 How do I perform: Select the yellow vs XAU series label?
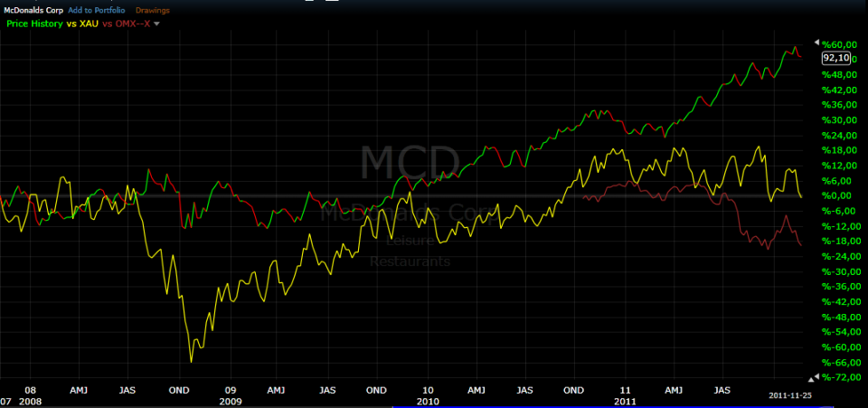click(82, 24)
